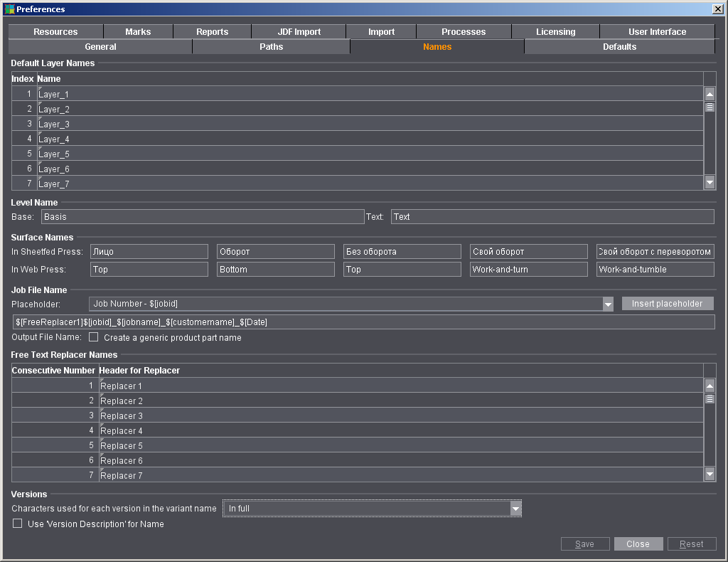
Task: Click the Job File Name pattern field
Action: 363,322
